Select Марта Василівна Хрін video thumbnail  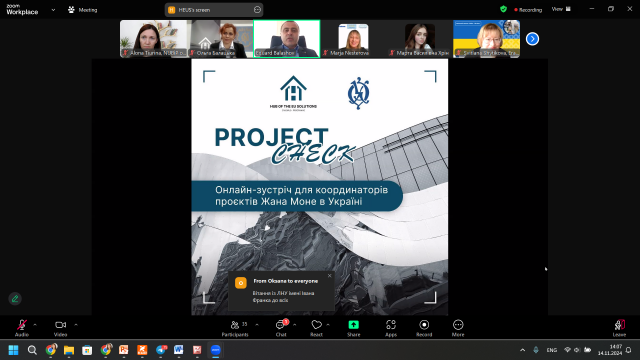point(420,39)
